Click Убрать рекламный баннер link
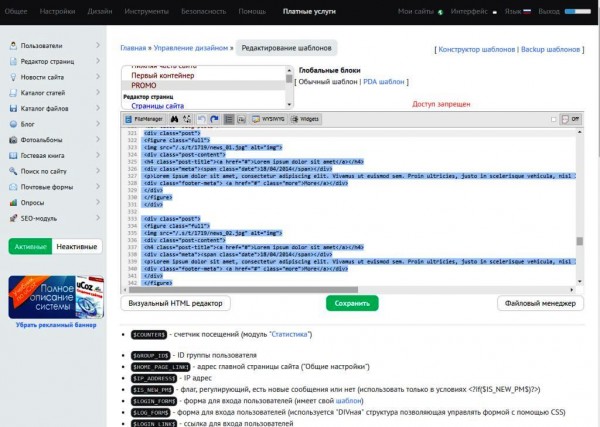Screen dimensions: 600x427 (56, 325)
